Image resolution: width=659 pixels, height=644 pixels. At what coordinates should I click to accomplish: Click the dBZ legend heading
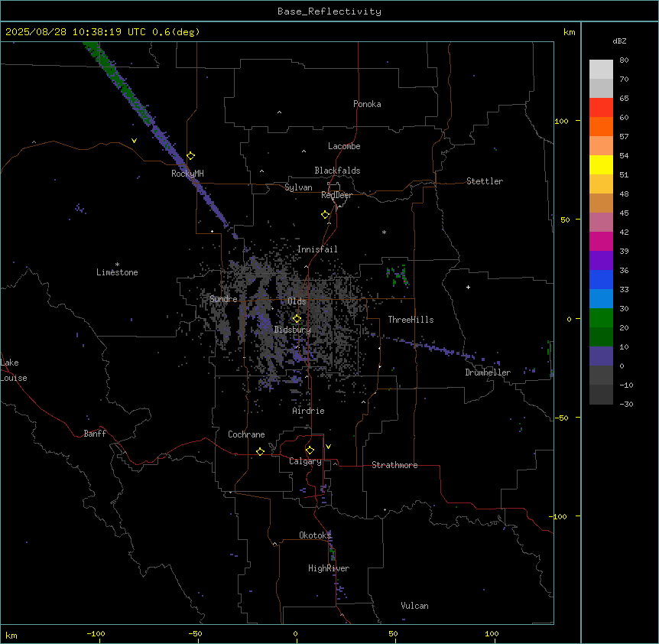tap(619, 41)
